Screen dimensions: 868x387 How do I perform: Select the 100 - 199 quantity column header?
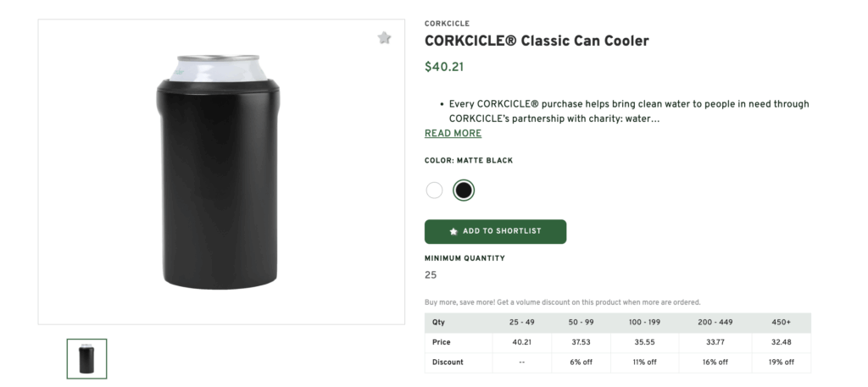click(x=644, y=323)
